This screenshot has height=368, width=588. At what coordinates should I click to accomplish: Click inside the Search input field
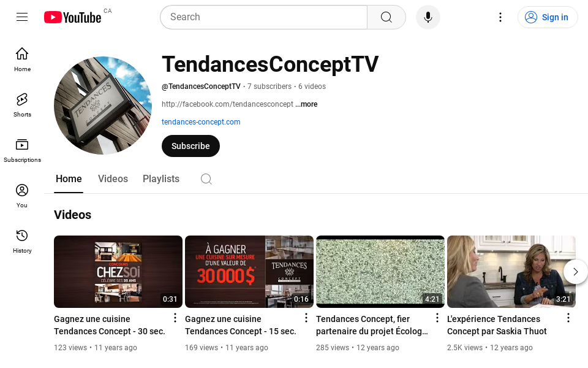263,17
